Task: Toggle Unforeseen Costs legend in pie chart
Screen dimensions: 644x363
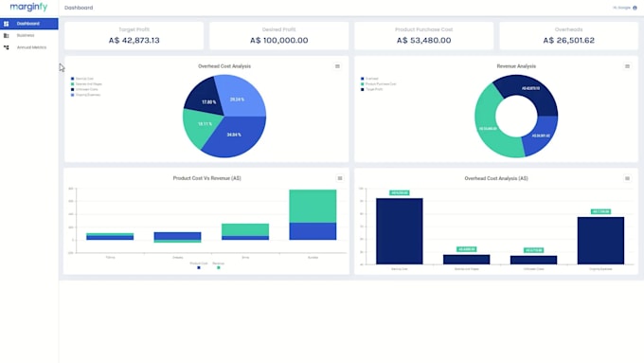Action: (84, 89)
